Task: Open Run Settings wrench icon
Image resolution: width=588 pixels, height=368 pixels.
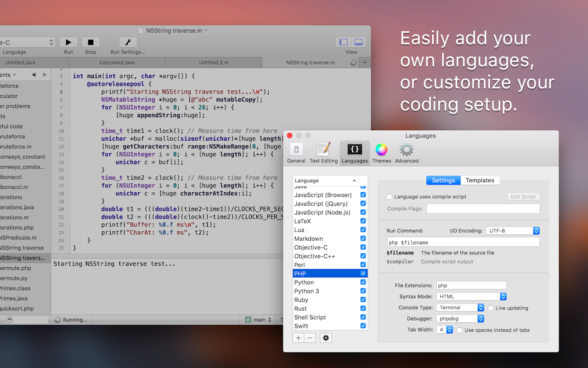Action: pyautogui.click(x=128, y=42)
